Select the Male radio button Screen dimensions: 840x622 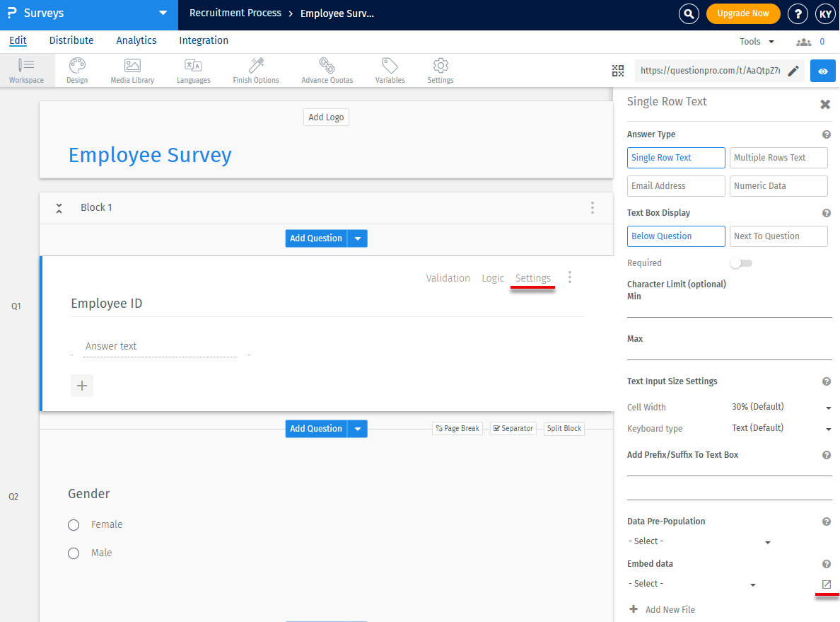[74, 553]
